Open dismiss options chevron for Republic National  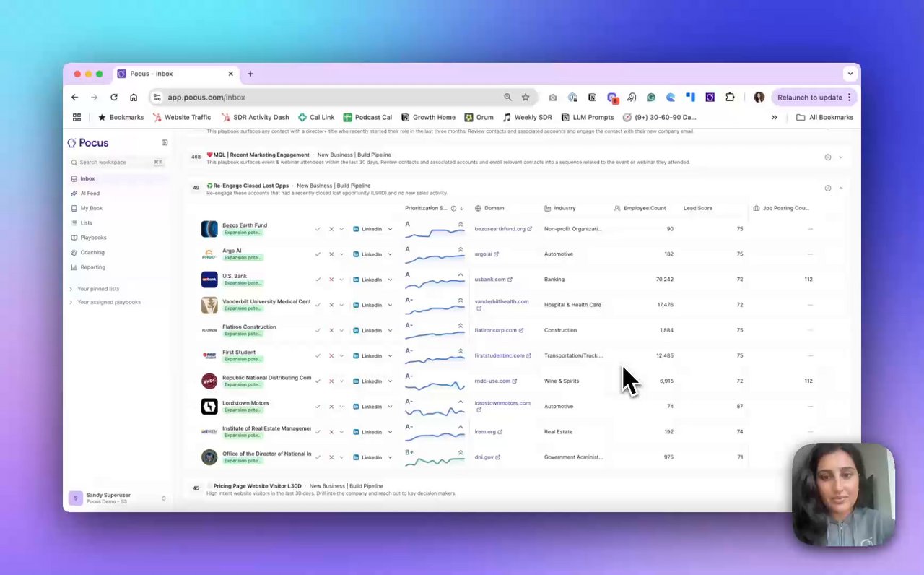(x=341, y=381)
